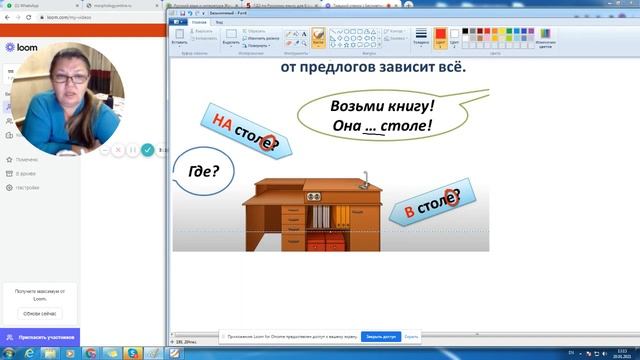The height and width of the screenshot is (360, 640).
Task: Expand the shapes gallery more arrow
Action: tap(380, 45)
